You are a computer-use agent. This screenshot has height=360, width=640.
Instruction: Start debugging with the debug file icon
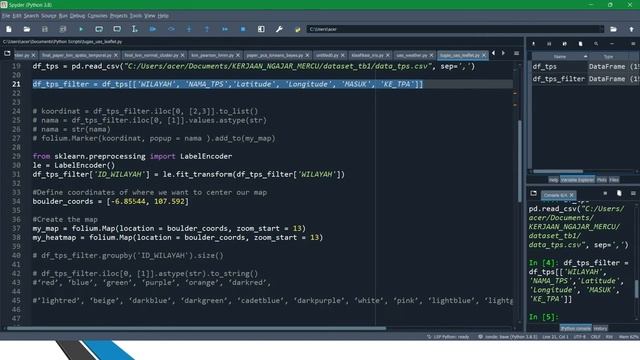coord(153,29)
